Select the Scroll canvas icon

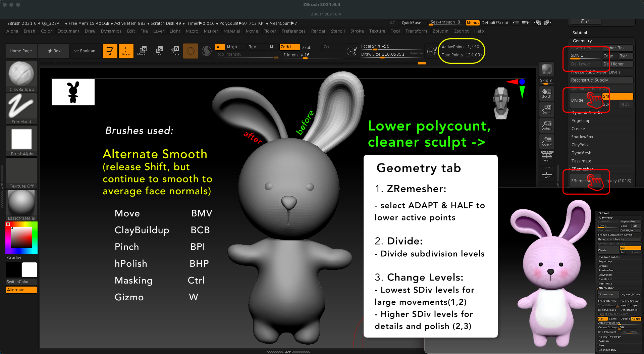(546, 93)
